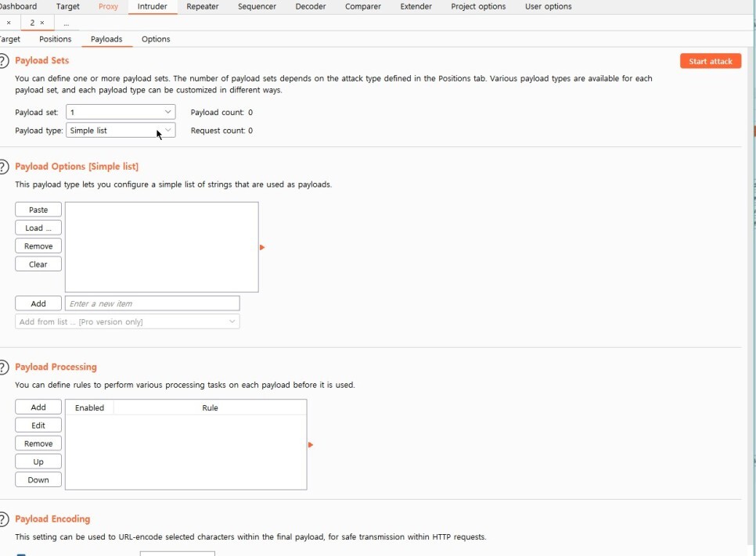The height and width of the screenshot is (556, 756).
Task: Click the Payload count: 0 text
Action: (221, 113)
